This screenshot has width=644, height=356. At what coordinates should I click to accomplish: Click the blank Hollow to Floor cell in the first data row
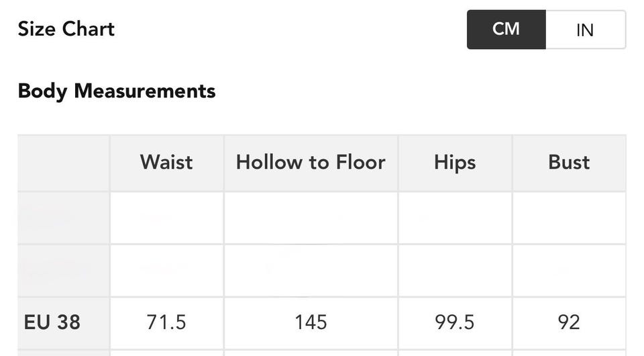coord(311,218)
